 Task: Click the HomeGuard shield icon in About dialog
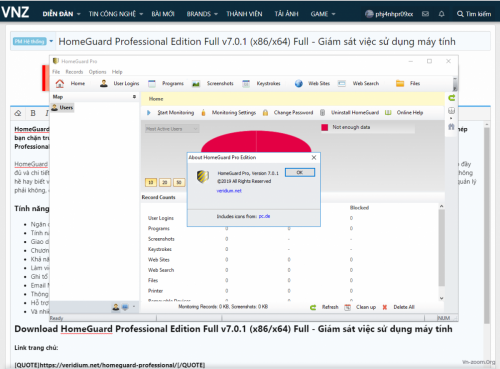point(203,176)
